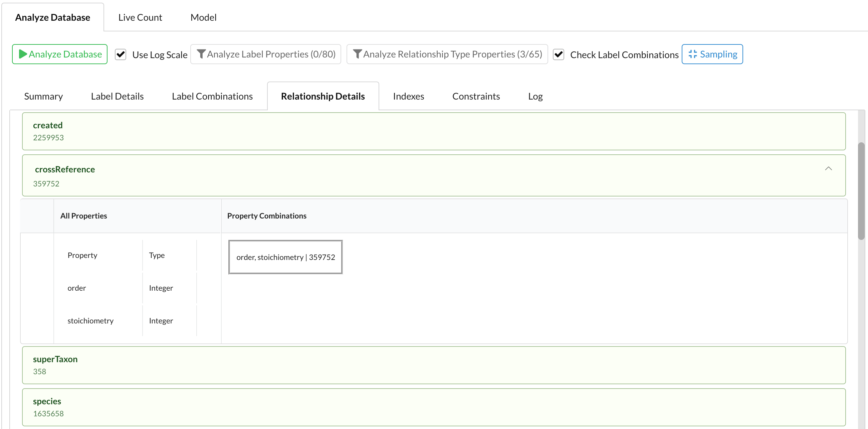Expand the species relationship card
This screenshot has width=868, height=429.
tap(434, 407)
